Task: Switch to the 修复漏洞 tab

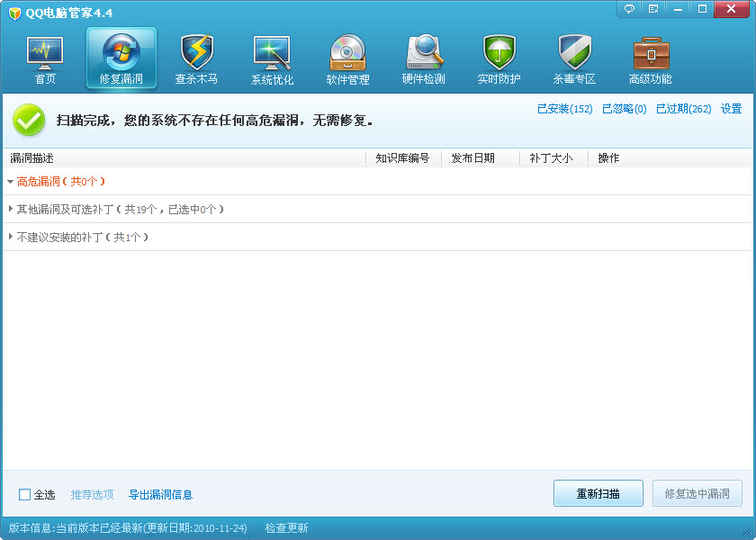Action: click(x=121, y=59)
